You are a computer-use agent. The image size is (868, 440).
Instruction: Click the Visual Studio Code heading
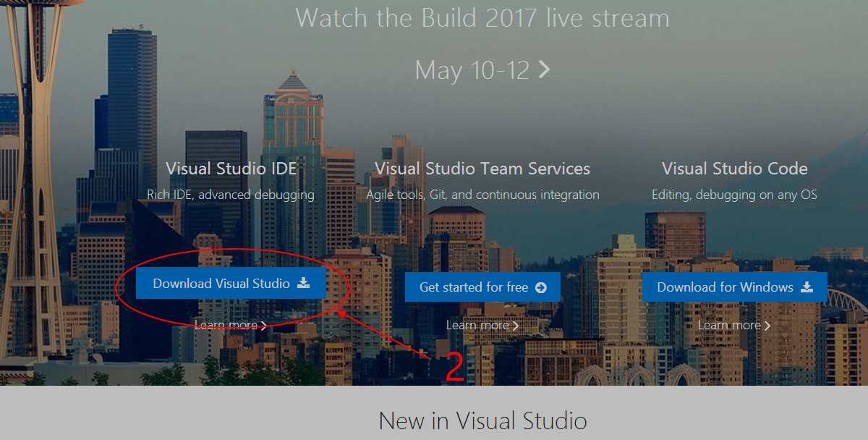tap(734, 169)
